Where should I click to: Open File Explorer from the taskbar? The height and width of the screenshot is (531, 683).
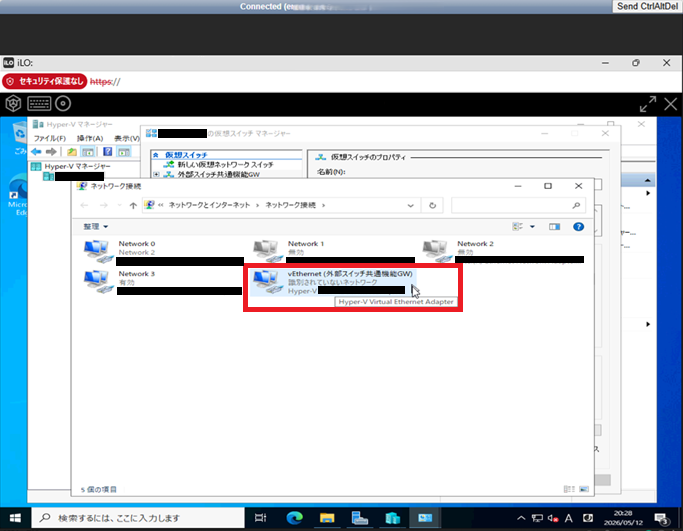(327, 517)
